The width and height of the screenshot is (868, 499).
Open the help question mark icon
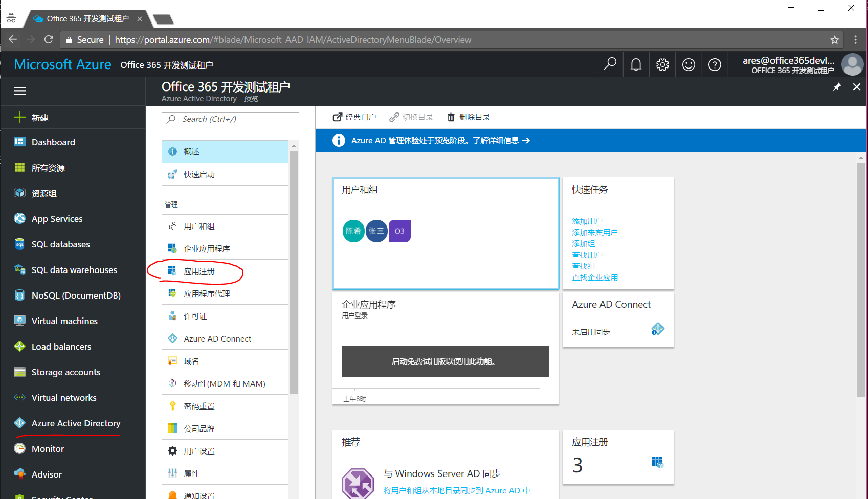(715, 64)
